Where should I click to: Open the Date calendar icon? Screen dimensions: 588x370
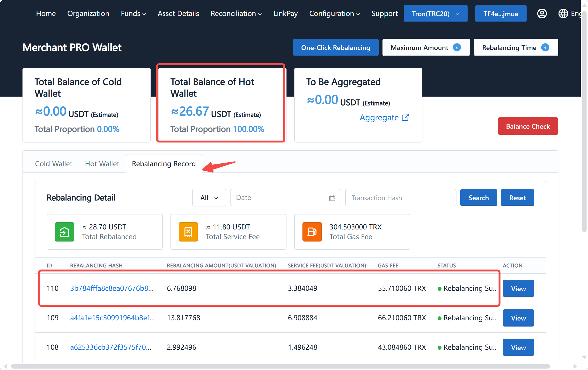332,198
